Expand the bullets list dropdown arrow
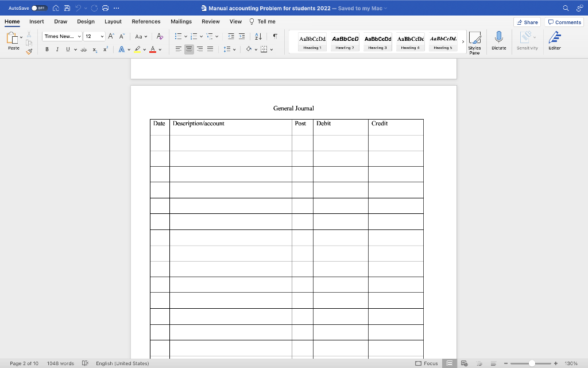 (185, 36)
